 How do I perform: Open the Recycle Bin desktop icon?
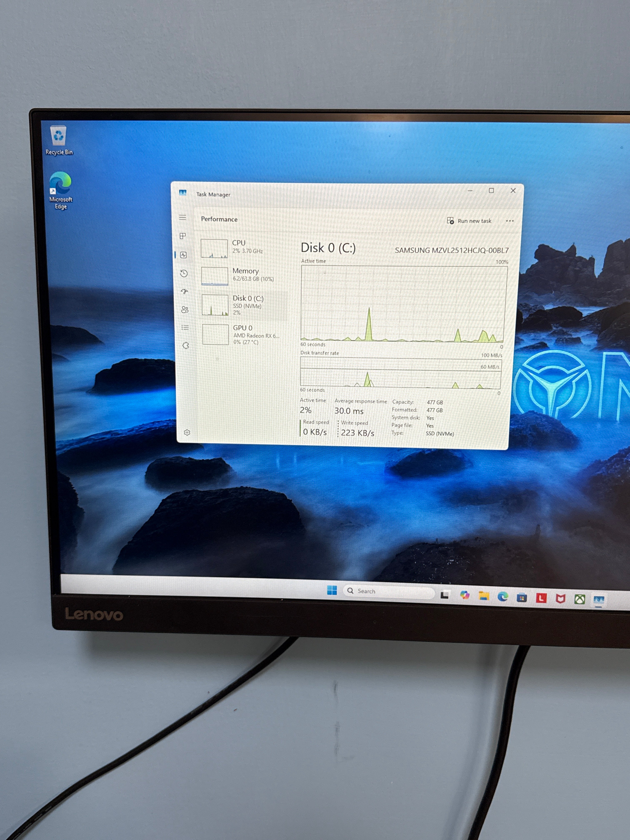[x=59, y=140]
